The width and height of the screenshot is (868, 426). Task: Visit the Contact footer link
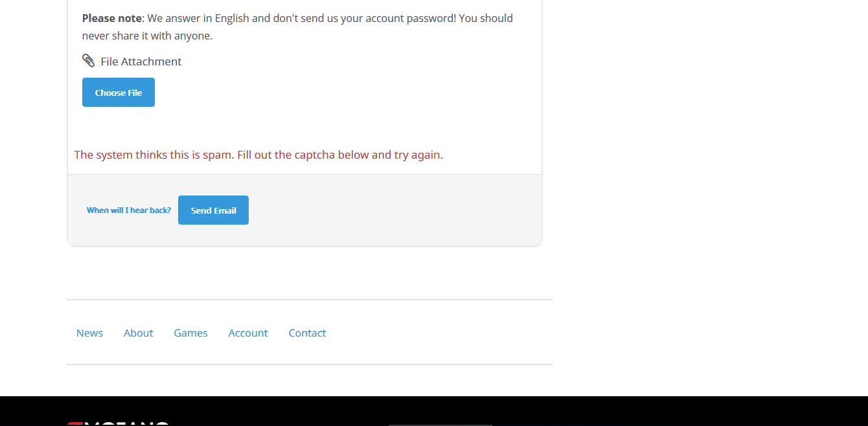[307, 333]
